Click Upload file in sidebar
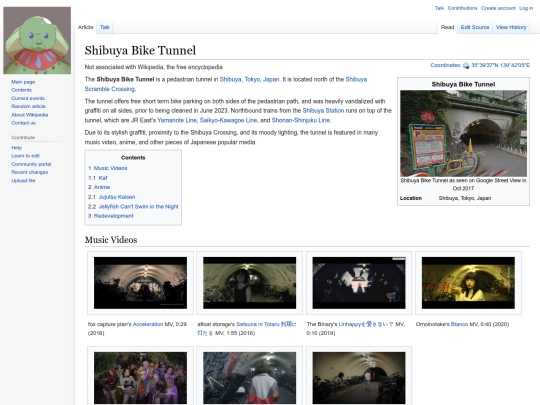Viewport: 540px width, 405px height. [x=23, y=180]
